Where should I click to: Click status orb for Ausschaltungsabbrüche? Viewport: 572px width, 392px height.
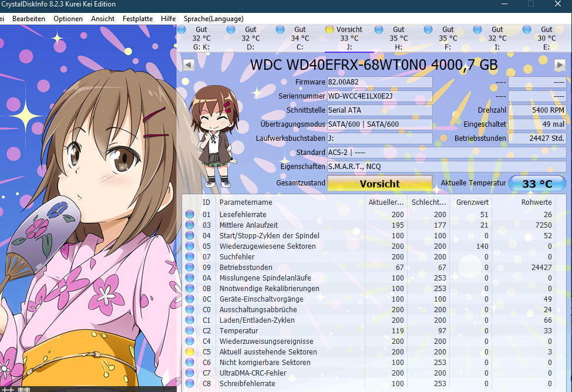click(x=190, y=310)
